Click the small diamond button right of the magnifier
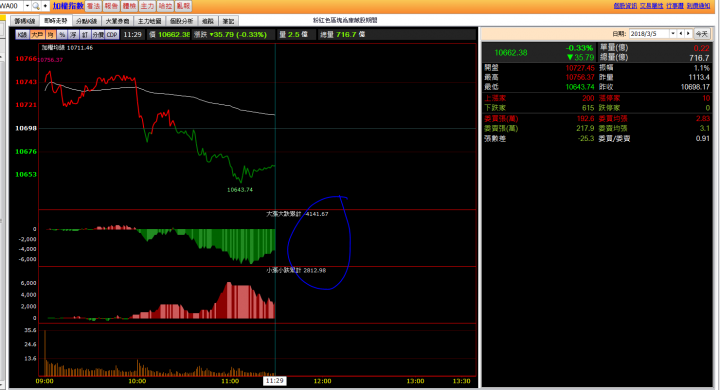Screen dimensions: 720x390 [45, 6]
